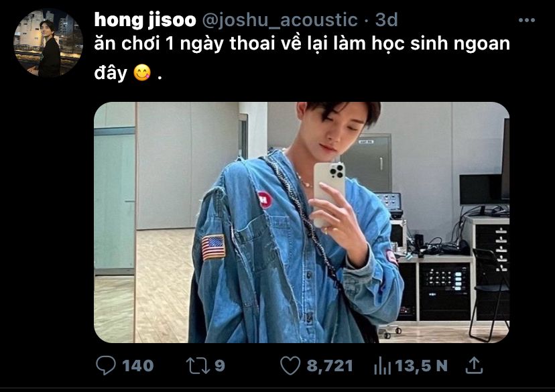Image resolution: width=555 pixels, height=392 pixels.
Task: Open the @joshu_acoustic handle link
Action: (x=280, y=20)
